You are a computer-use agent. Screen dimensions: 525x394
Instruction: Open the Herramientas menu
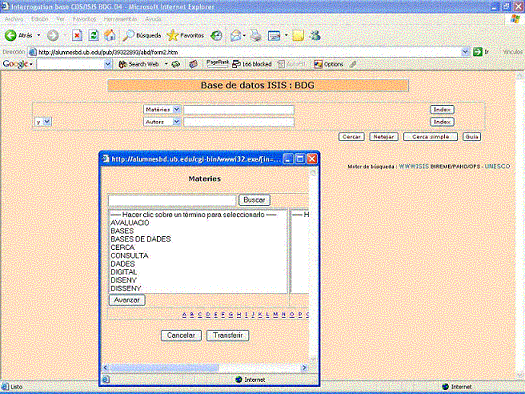[120, 19]
